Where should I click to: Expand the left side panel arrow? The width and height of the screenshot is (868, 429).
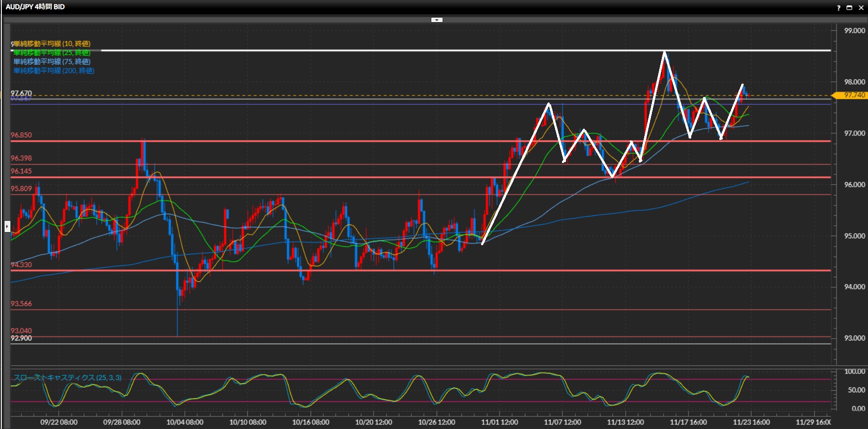pos(7,226)
